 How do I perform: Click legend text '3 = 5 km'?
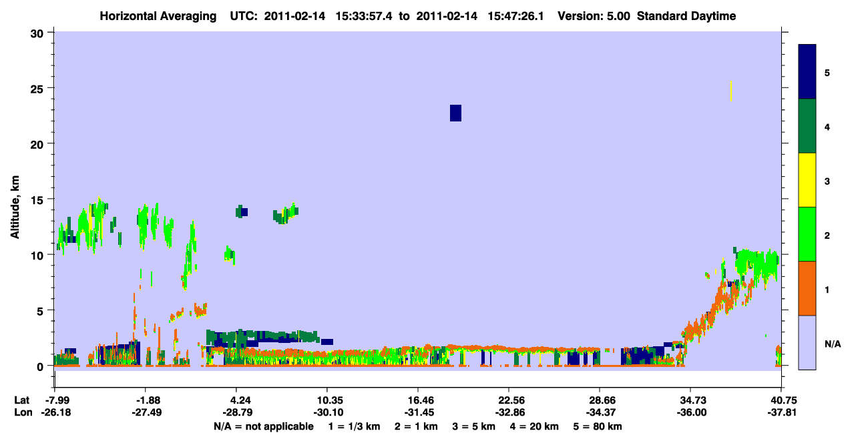475,426
